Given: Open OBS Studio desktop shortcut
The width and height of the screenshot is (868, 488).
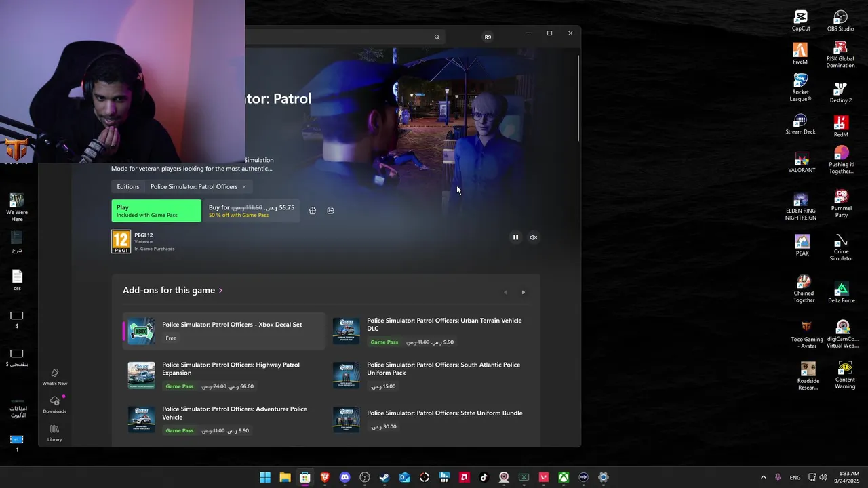Looking at the screenshot, I should [840, 21].
